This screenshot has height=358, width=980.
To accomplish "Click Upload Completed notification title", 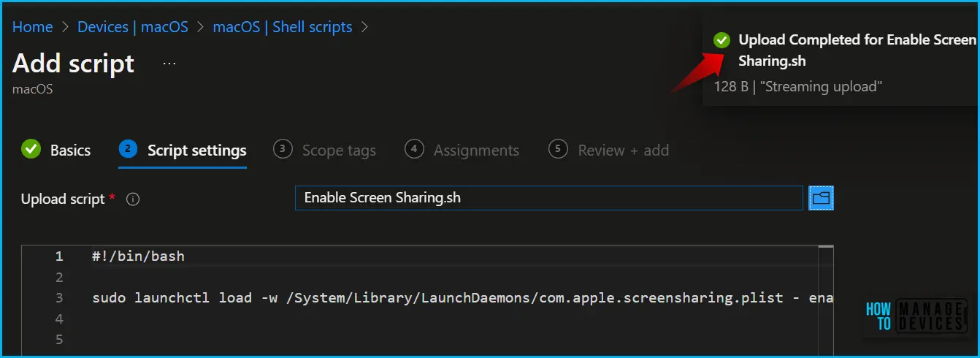I will [857, 50].
